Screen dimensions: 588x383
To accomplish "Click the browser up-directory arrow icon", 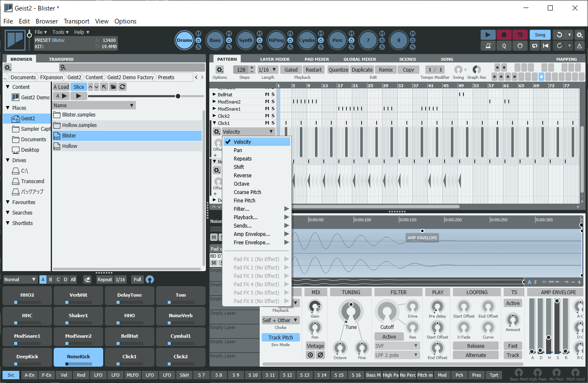I will 104,87.
